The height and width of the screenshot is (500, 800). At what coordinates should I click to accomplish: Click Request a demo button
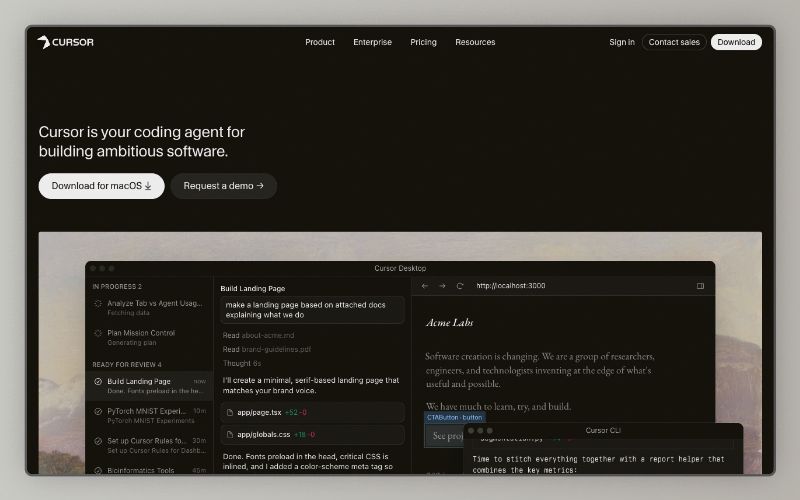(223, 186)
